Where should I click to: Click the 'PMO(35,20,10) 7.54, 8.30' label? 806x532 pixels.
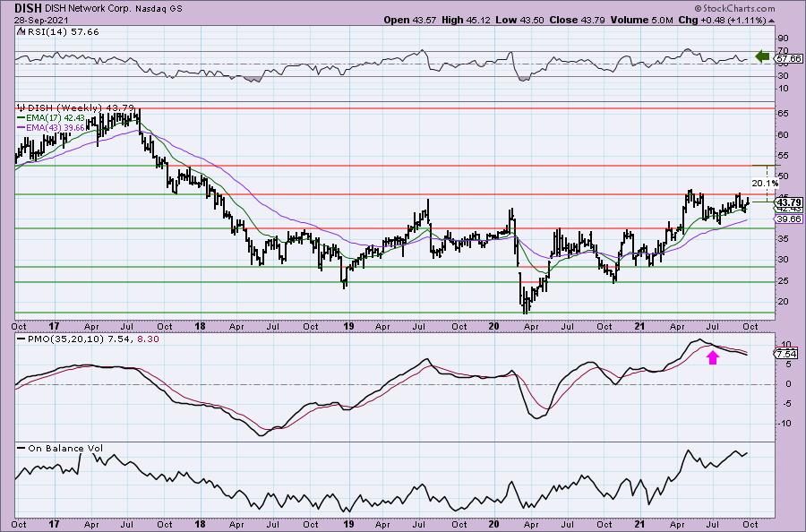coord(89,339)
